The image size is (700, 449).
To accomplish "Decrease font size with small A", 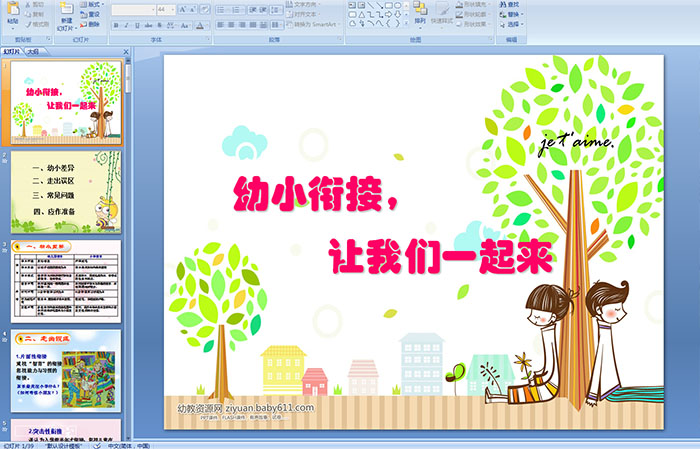I will pos(193,9).
